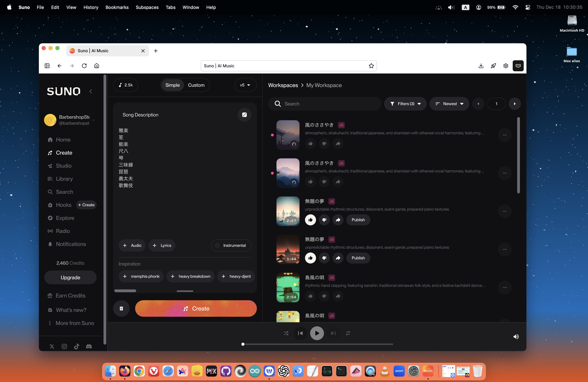Enable the Instrumental toggle
This screenshot has width=588, height=382.
pos(231,245)
